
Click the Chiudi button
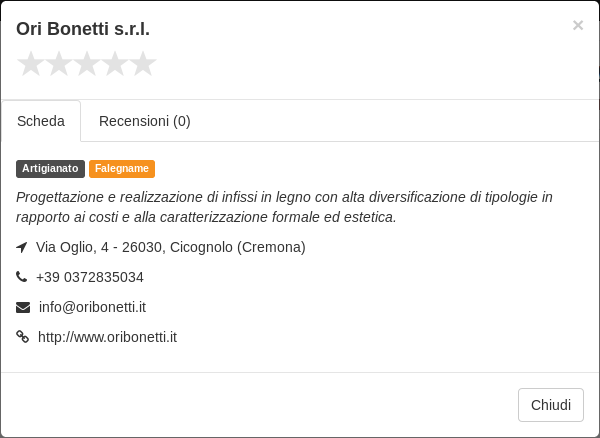pos(551,405)
